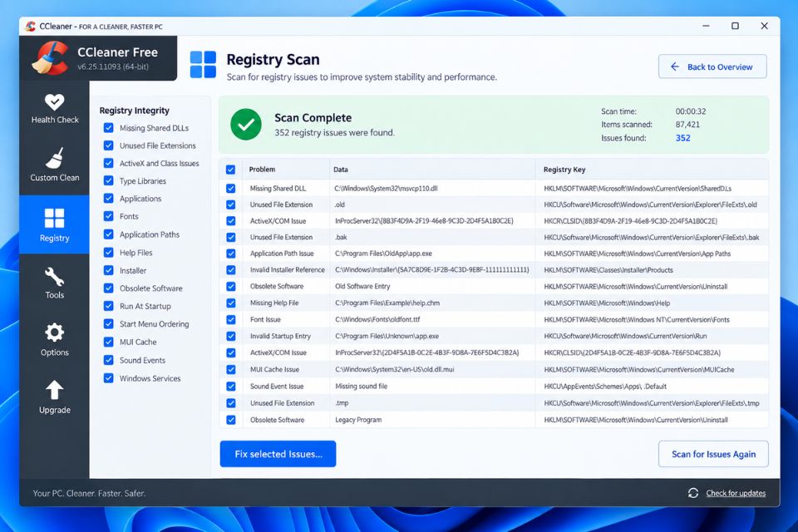Image resolution: width=798 pixels, height=532 pixels.
Task: Click the MUICache registry key cell
Action: (638, 370)
